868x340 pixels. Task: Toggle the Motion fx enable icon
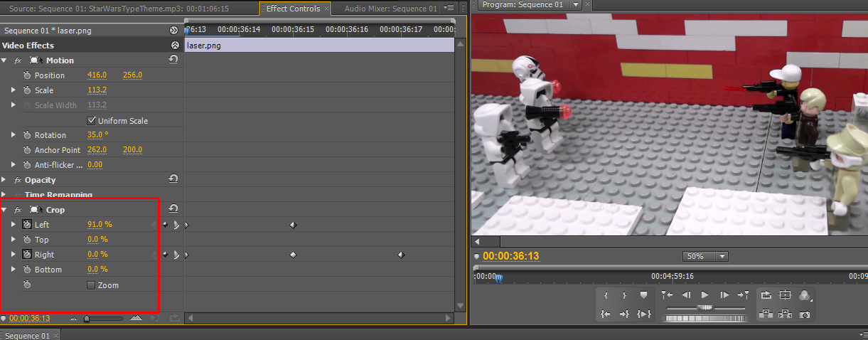click(x=18, y=60)
